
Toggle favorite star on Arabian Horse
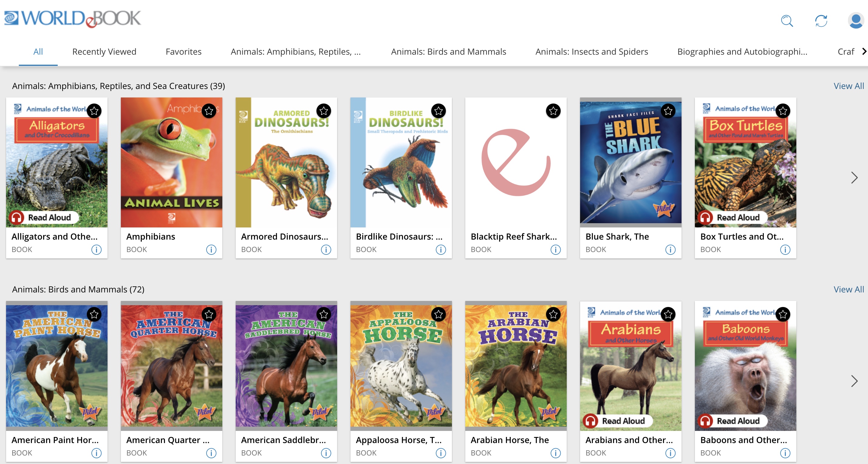pos(553,314)
